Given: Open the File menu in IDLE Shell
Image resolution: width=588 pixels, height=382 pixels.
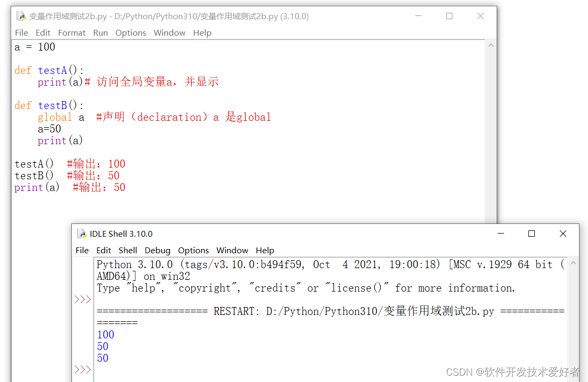Looking at the screenshot, I should point(82,250).
